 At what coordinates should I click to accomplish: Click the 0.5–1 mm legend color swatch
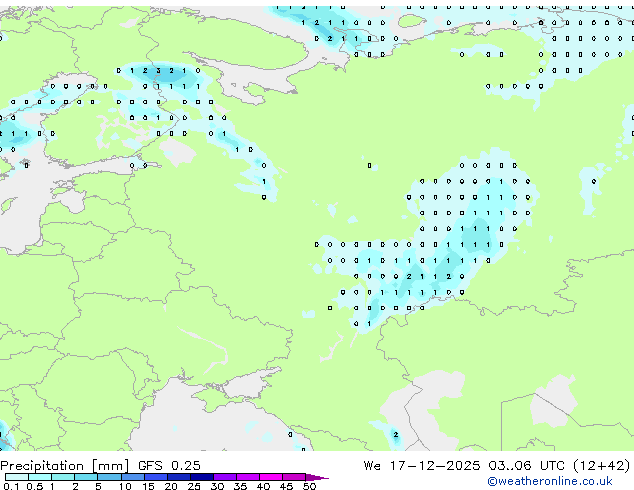[x=40, y=477]
